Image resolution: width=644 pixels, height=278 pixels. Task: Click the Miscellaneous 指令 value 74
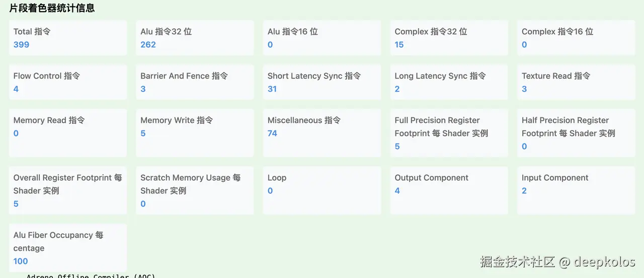pos(272,133)
